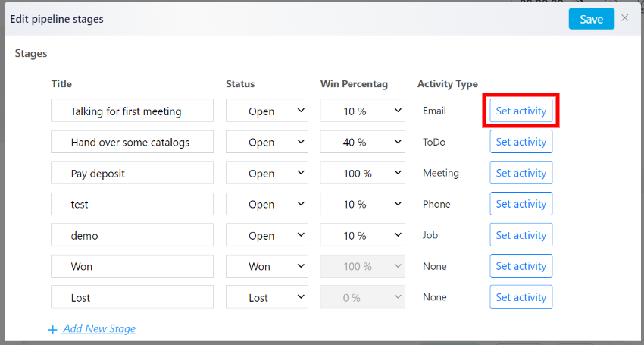This screenshot has height=345, width=644.
Task: Set activity for the Lost stage
Action: pos(521,297)
